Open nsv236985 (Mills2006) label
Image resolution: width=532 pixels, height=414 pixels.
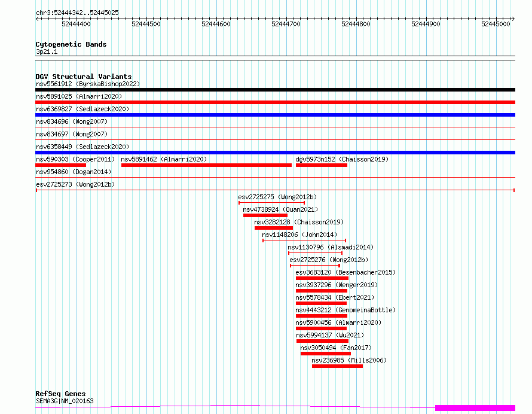tap(349, 360)
